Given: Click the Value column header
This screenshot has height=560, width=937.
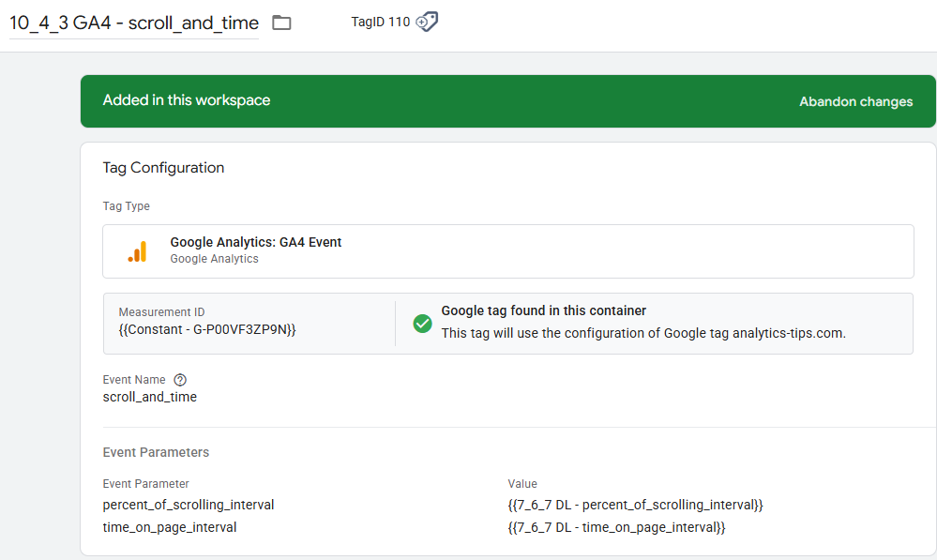Looking at the screenshot, I should [522, 484].
